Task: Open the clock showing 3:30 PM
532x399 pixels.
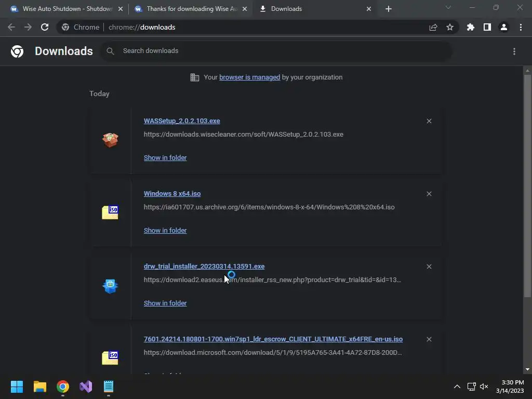Action: pos(510,387)
